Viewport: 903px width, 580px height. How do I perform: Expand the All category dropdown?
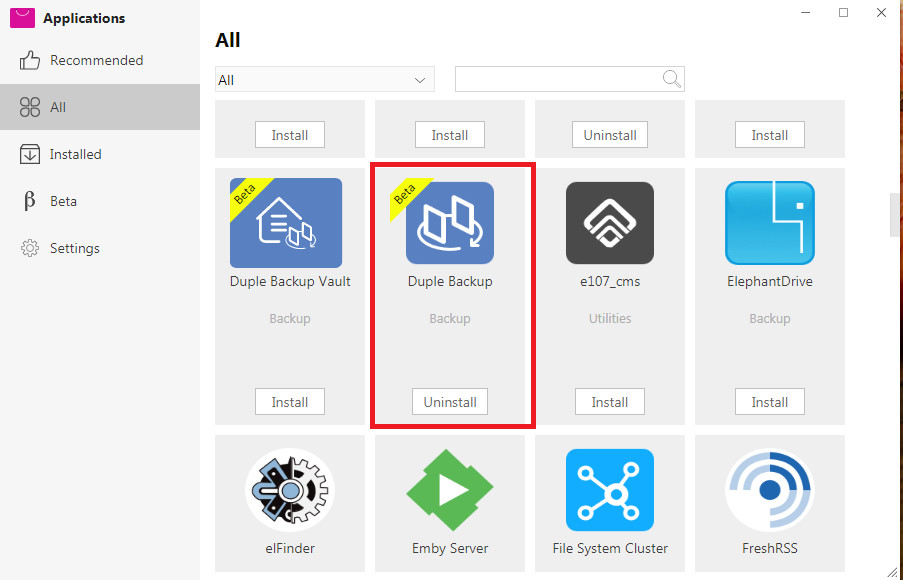click(325, 79)
